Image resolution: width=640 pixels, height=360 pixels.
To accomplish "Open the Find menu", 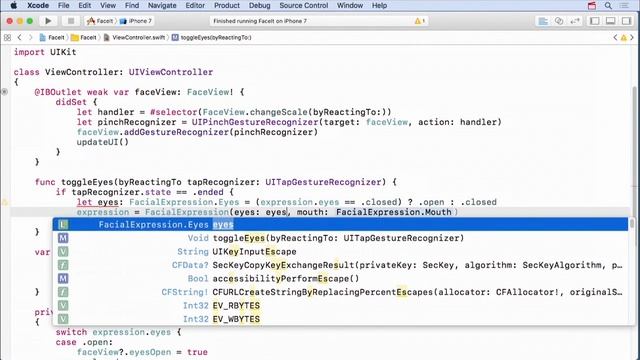I will point(132,5).
